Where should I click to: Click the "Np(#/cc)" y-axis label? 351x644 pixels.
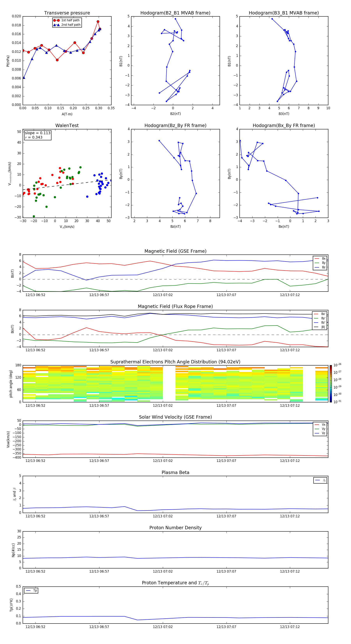coord(13,550)
